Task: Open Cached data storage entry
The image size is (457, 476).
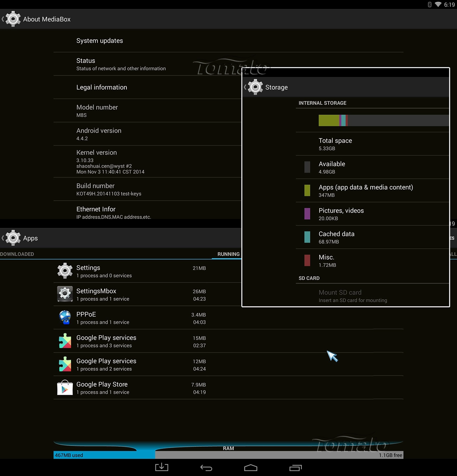Action: (372, 237)
